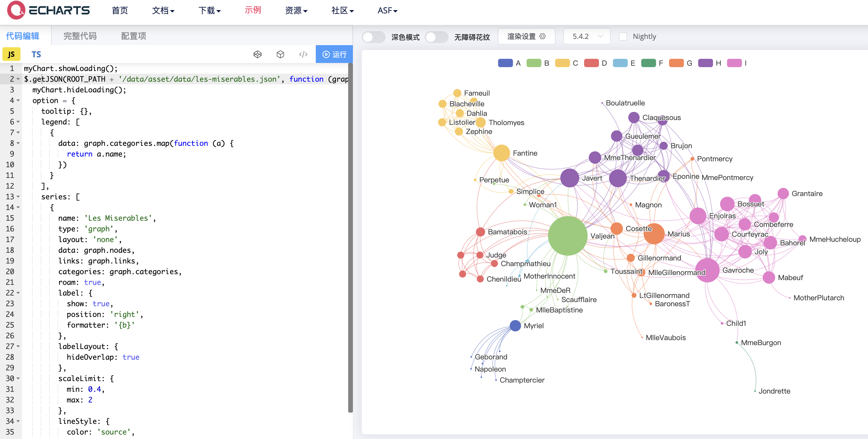Image resolution: width=868 pixels, height=439 pixels.
Task: Toggle legend category C
Action: click(x=566, y=63)
